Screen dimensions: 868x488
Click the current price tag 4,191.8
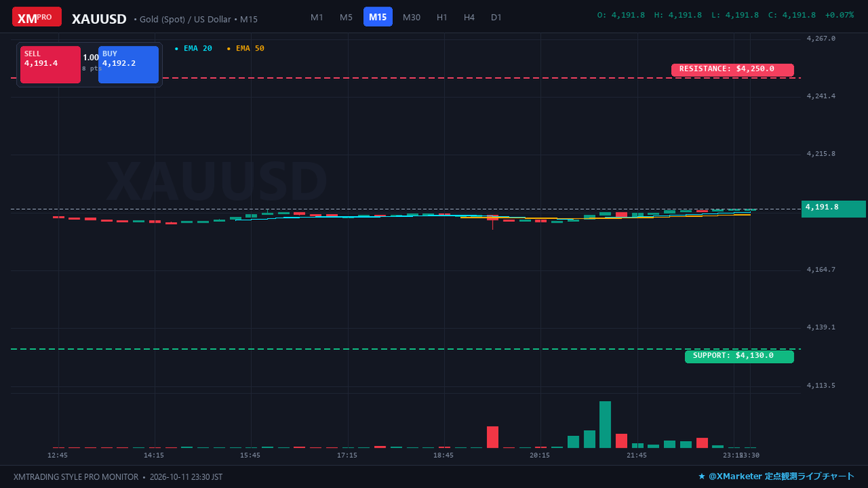coord(833,208)
